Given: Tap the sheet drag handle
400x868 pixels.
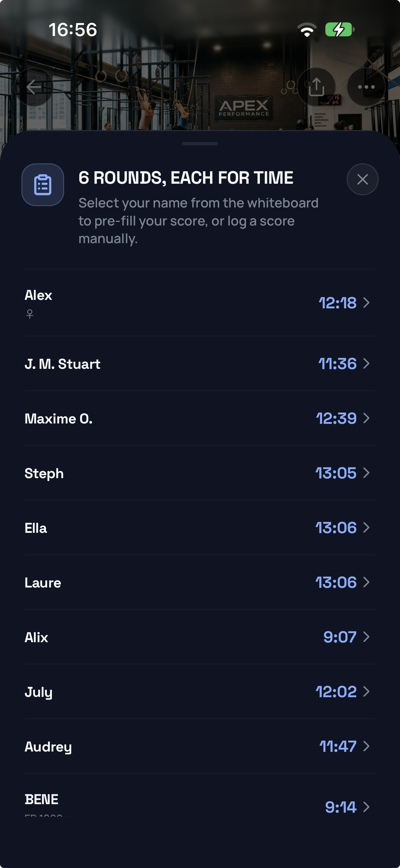Looking at the screenshot, I should 200,144.
